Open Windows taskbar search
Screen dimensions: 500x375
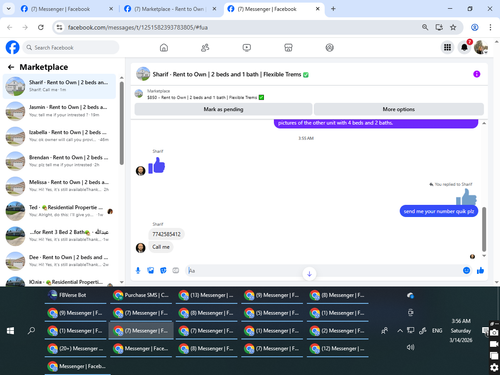click(x=31, y=331)
